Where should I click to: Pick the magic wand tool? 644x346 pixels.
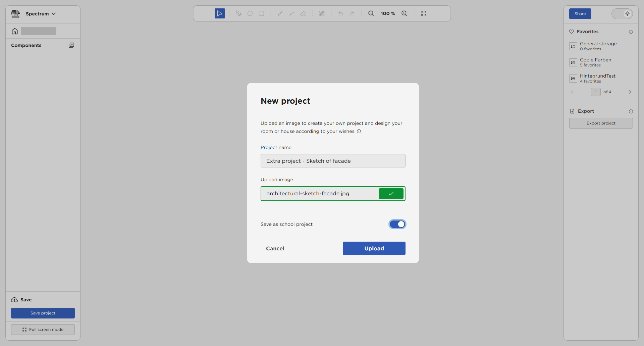click(x=292, y=13)
